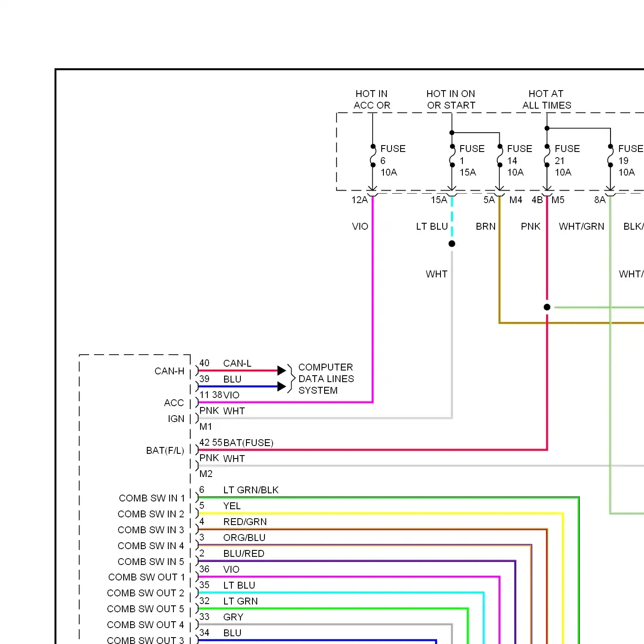Click the splice dot on the red PNK wire

click(x=547, y=307)
